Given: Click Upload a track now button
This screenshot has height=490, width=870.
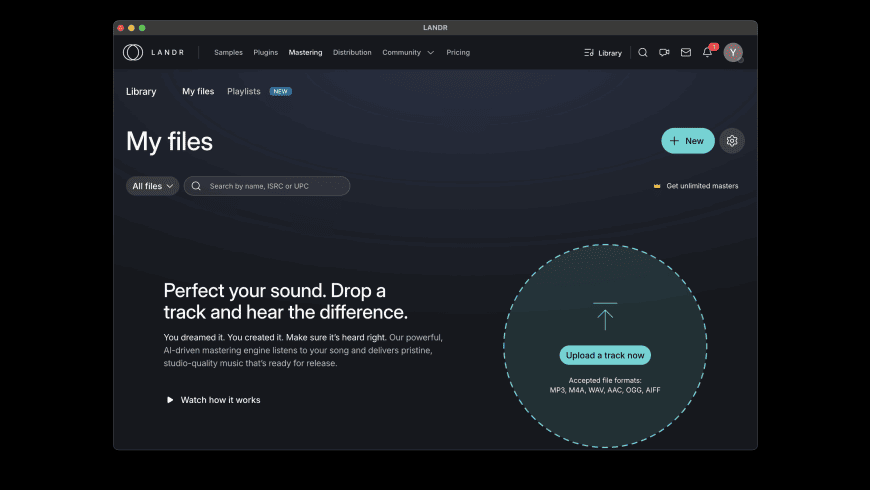Looking at the screenshot, I should pos(605,355).
